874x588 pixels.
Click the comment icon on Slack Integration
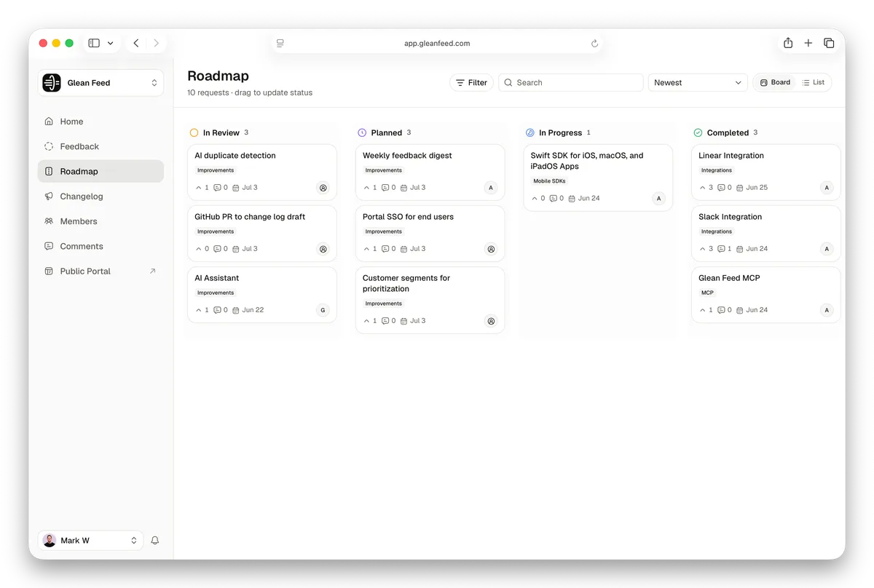721,249
